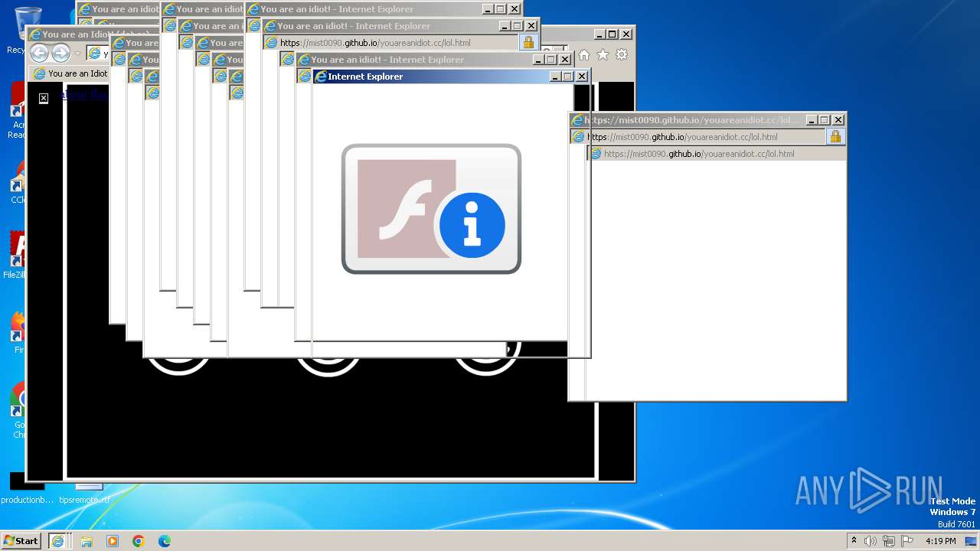980x551 pixels.
Task: Go back in the main IE window
Action: [x=40, y=53]
